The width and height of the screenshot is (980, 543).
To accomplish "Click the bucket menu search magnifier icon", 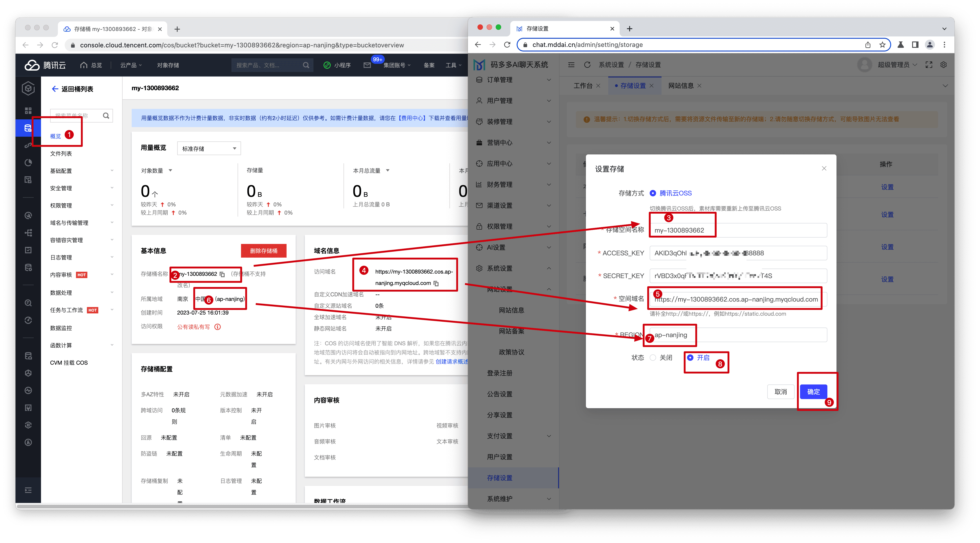I will [x=106, y=116].
